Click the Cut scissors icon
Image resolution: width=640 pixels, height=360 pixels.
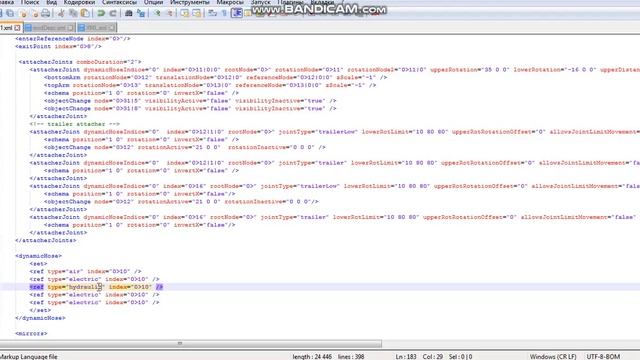point(61,13)
